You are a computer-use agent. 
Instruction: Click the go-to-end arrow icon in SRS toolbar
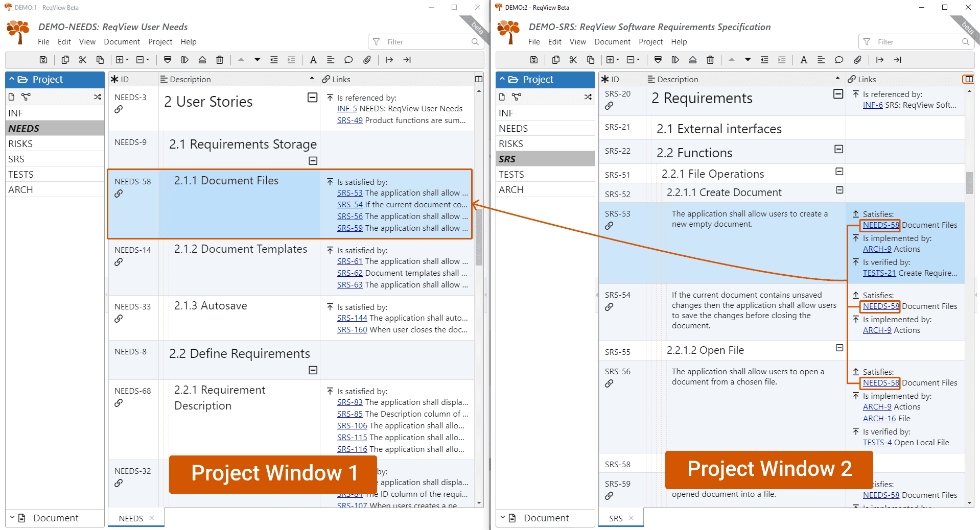pyautogui.click(x=898, y=60)
